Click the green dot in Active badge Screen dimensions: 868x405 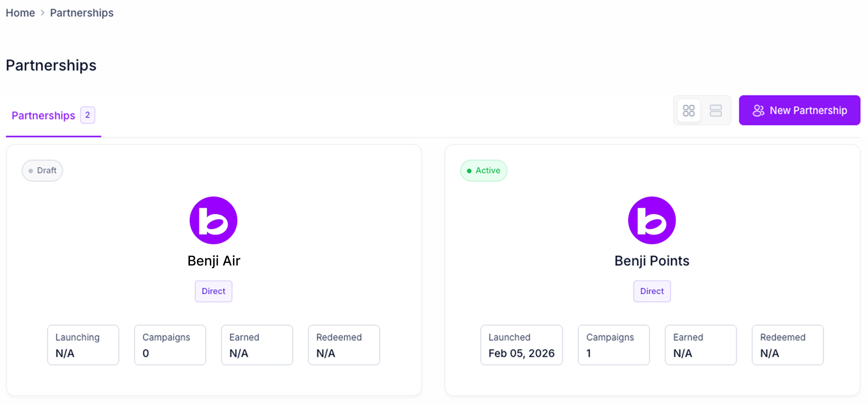click(469, 170)
